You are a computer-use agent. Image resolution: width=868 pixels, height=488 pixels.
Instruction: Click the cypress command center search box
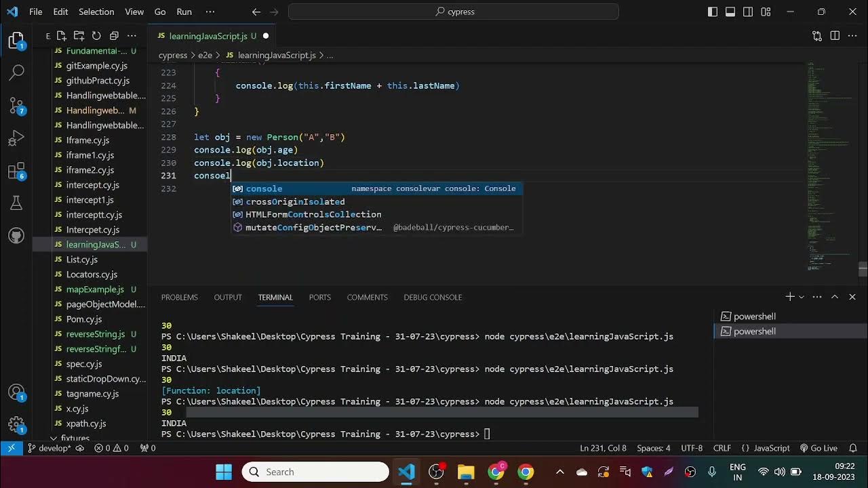[x=454, y=12]
